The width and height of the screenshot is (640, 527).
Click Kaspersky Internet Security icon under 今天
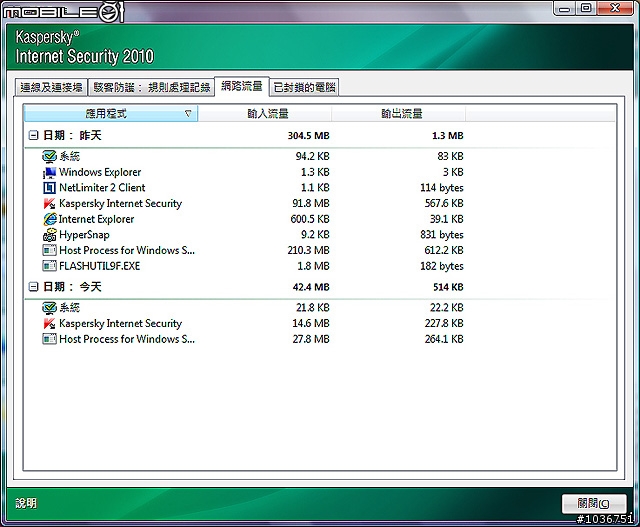point(49,323)
